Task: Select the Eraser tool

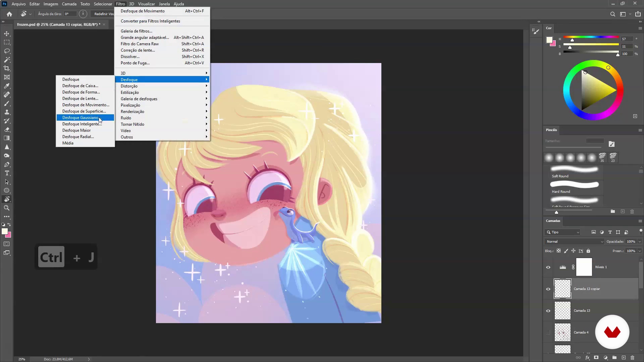Action: click(x=7, y=130)
